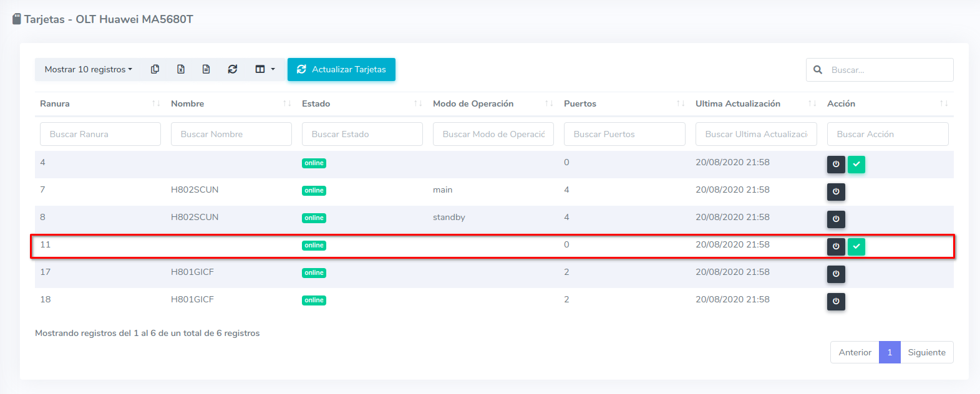
Task: Click the CSV document export icon
Action: click(x=206, y=69)
